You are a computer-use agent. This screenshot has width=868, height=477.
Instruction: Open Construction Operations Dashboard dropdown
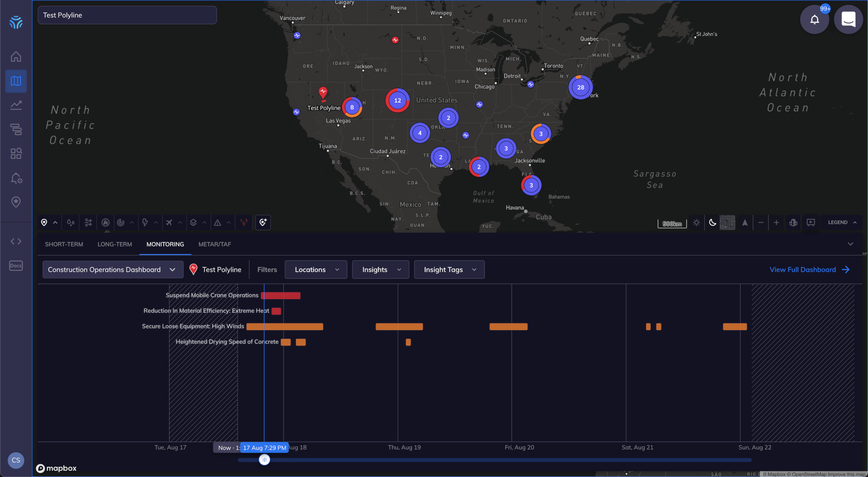[x=112, y=270]
